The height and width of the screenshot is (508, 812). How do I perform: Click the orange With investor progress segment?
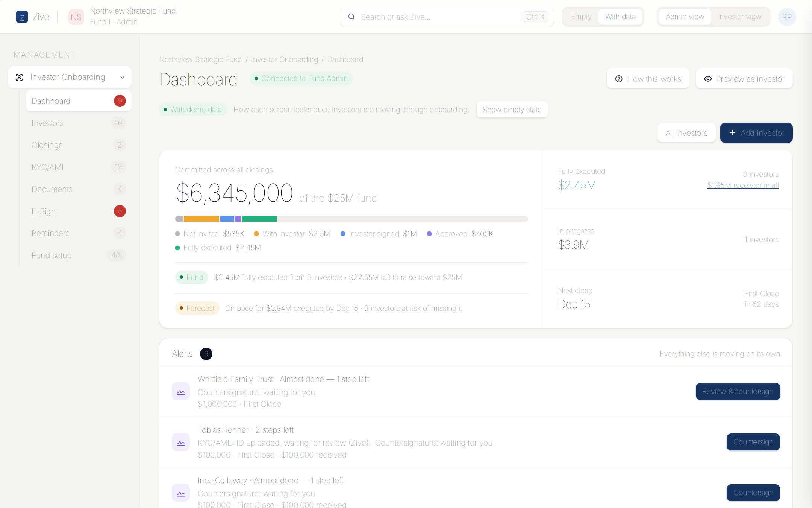[201, 219]
